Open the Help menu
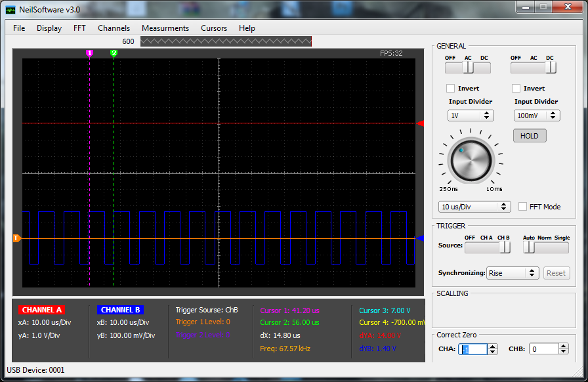The width and height of the screenshot is (588, 382). coord(247,28)
